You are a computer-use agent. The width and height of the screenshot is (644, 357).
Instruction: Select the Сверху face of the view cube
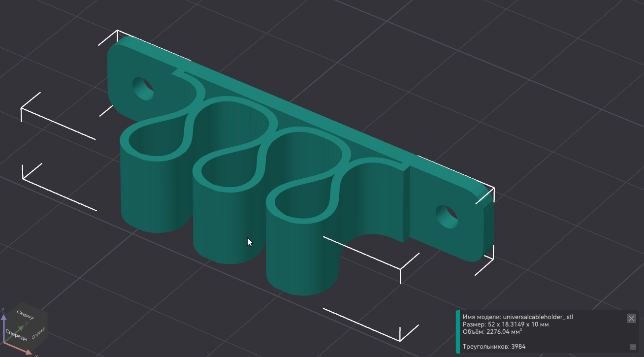(25, 314)
